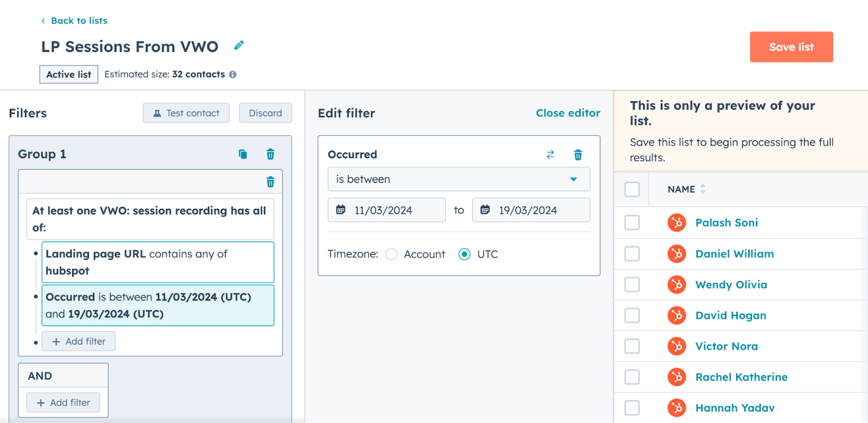Check the box for Daniel William
868x423 pixels.
coord(632,254)
